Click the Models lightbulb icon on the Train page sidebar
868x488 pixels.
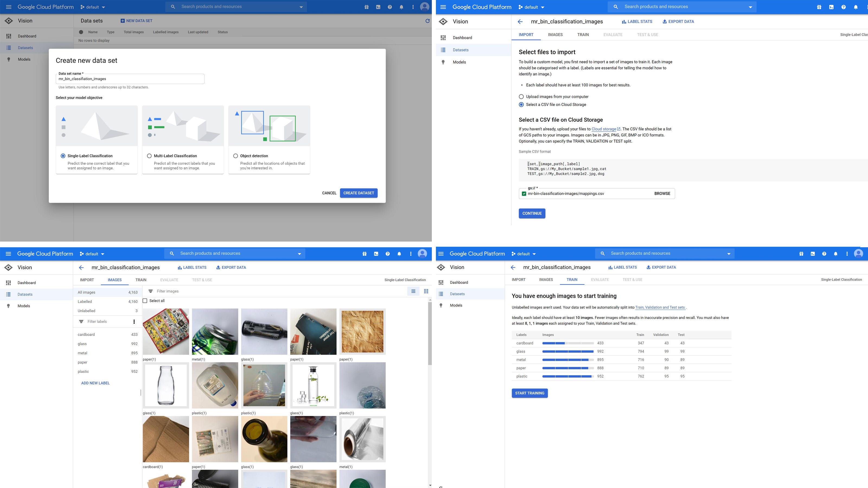pyautogui.click(x=441, y=306)
